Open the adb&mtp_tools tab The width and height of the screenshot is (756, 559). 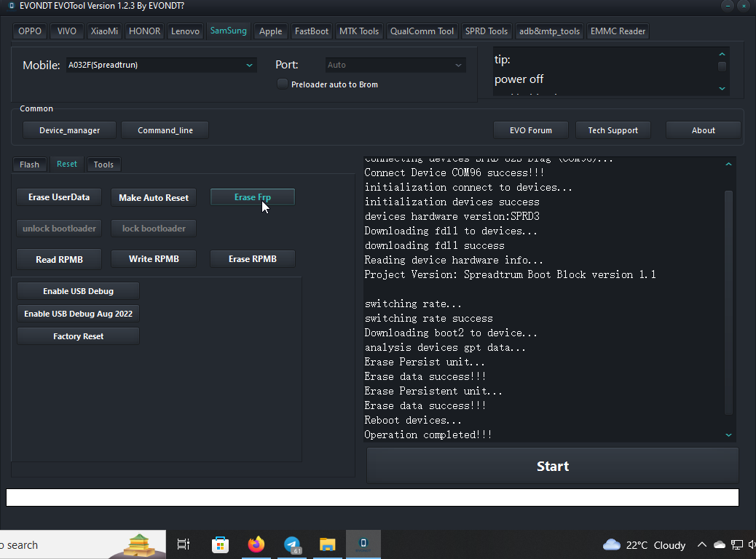coord(550,31)
